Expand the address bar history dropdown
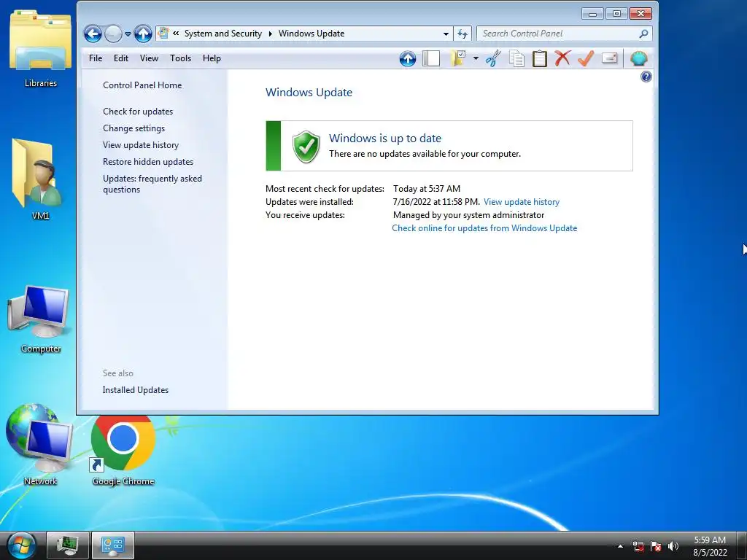 [x=446, y=34]
